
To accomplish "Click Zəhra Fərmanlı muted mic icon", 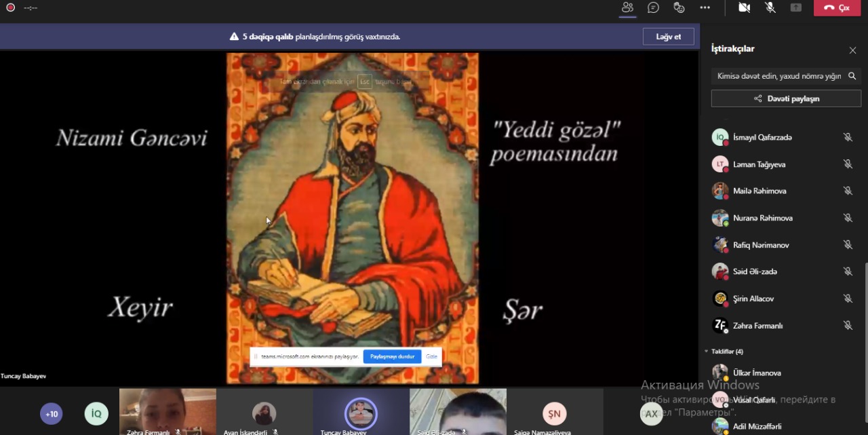I will click(x=848, y=326).
